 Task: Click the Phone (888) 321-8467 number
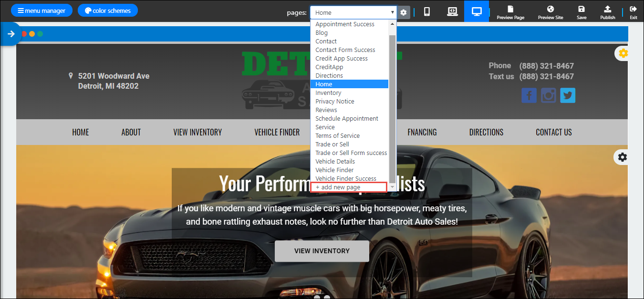tap(546, 66)
